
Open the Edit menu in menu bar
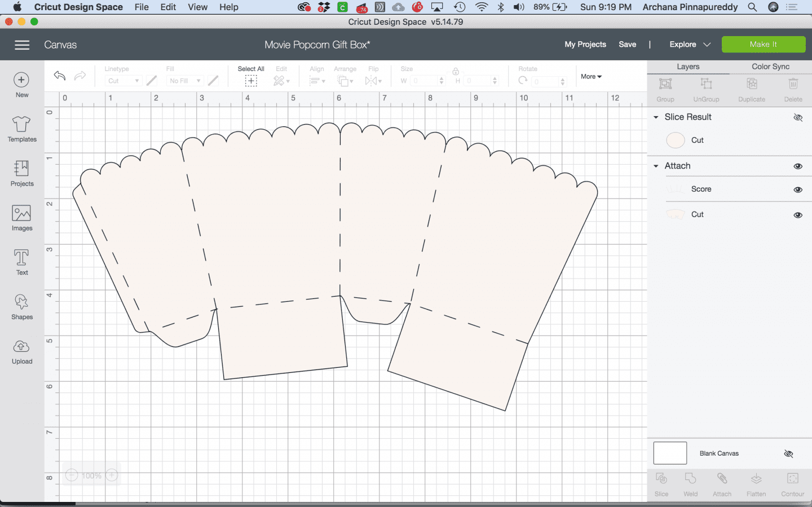point(168,7)
